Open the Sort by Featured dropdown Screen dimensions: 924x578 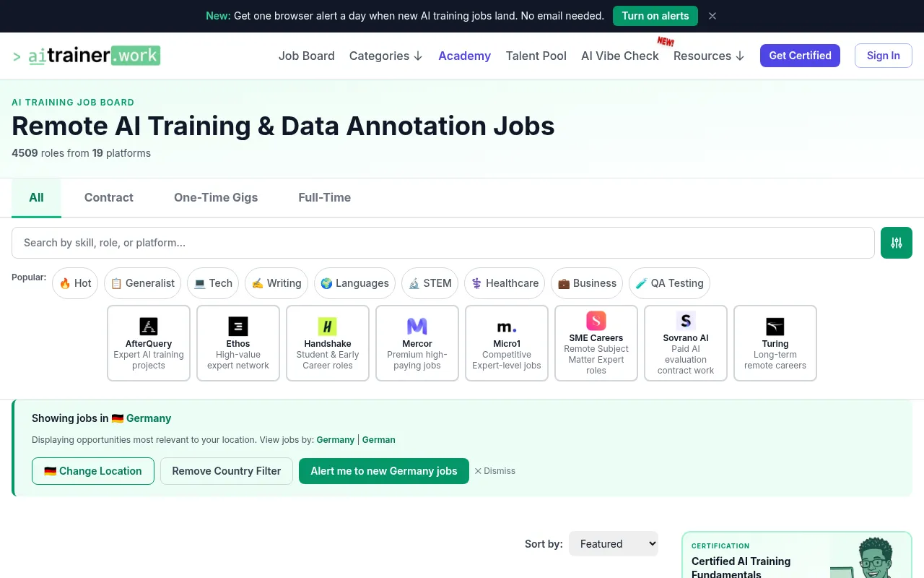614,544
